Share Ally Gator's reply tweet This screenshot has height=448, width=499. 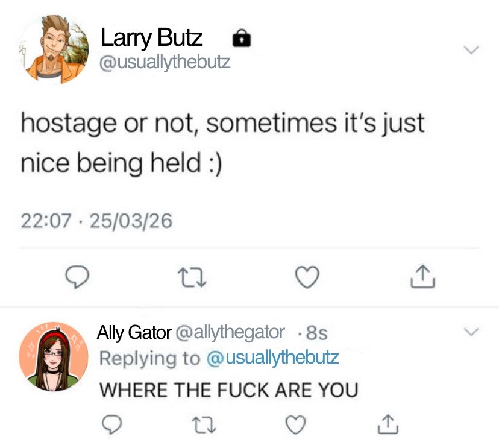click(388, 424)
